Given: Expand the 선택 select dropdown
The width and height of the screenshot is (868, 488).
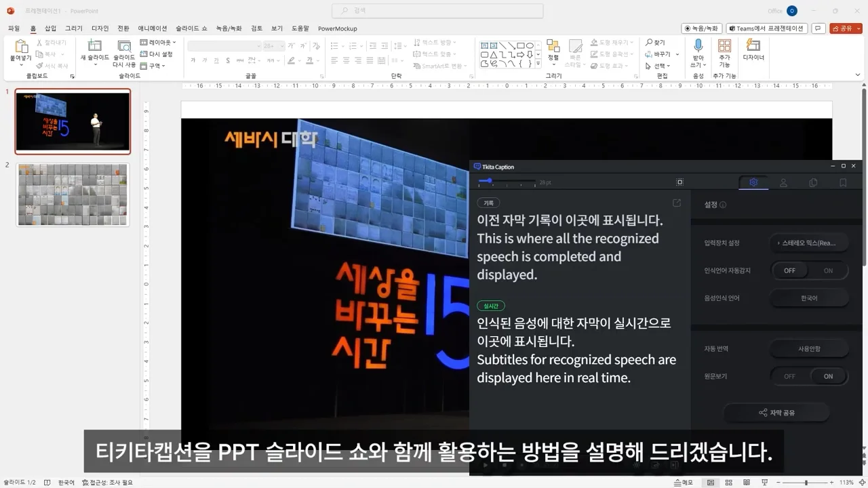Looking at the screenshot, I should click(658, 66).
